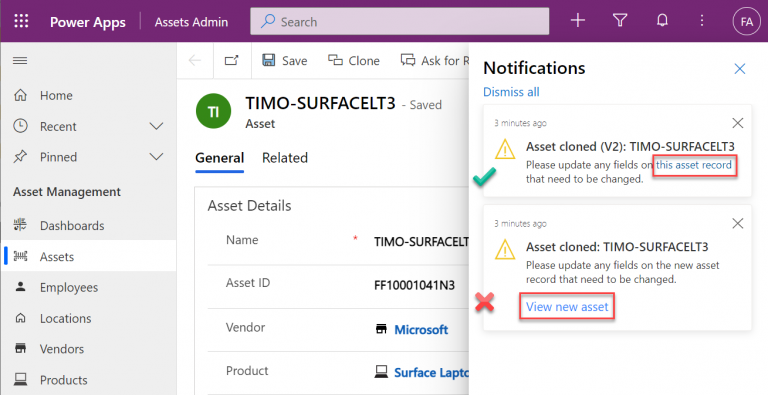Open record in new window icon
The image size is (768, 395).
click(232, 60)
